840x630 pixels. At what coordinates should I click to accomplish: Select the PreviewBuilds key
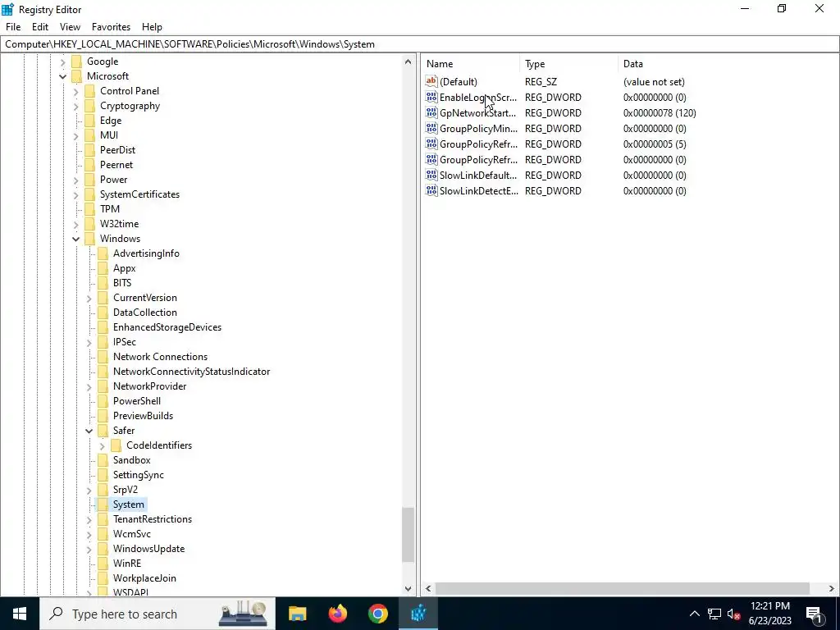pos(143,416)
